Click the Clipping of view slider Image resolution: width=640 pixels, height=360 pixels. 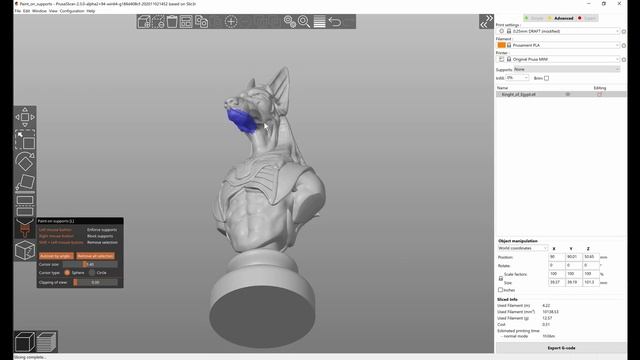pyautogui.click(x=95, y=282)
